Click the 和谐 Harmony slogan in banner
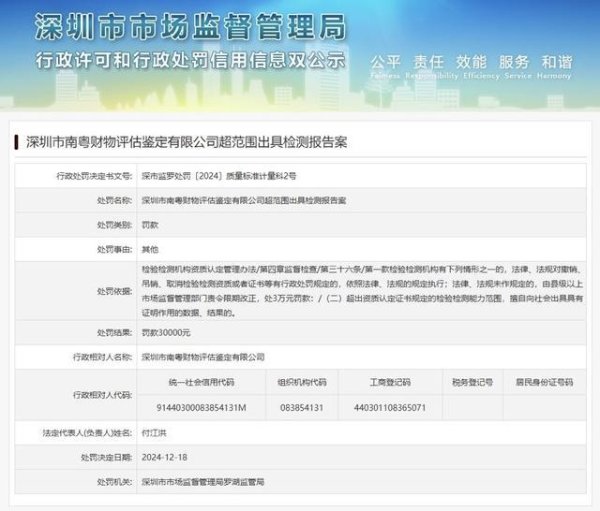The image size is (600, 511). click(554, 66)
